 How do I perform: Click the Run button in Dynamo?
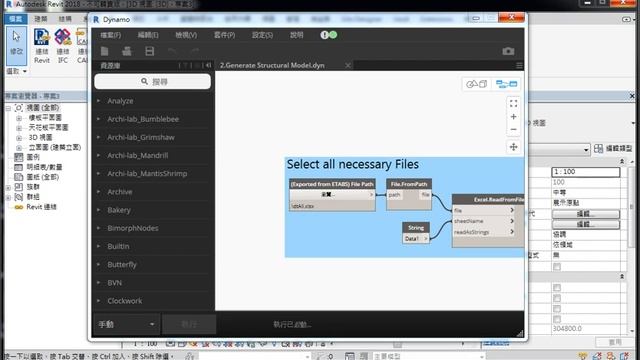[189, 324]
